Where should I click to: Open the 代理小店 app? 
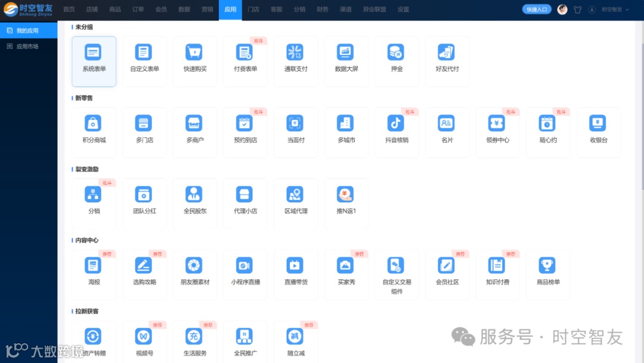(245, 204)
